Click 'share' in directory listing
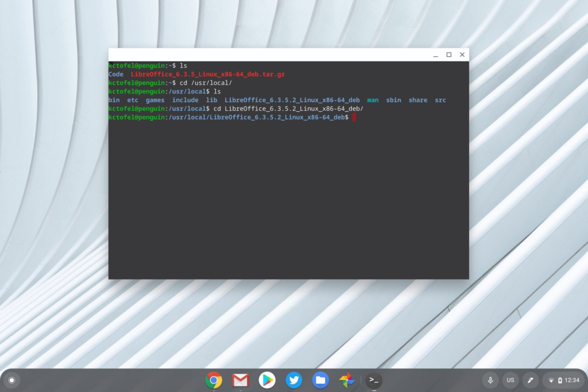The height and width of the screenshot is (392, 588). (418, 100)
